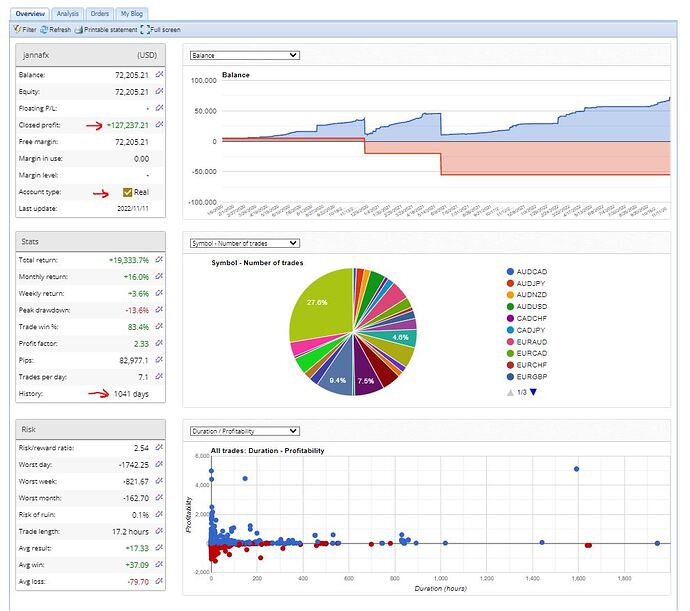Open the Symbol - Number of trades dropdown
This screenshot has width=690, height=611.
[x=245, y=243]
